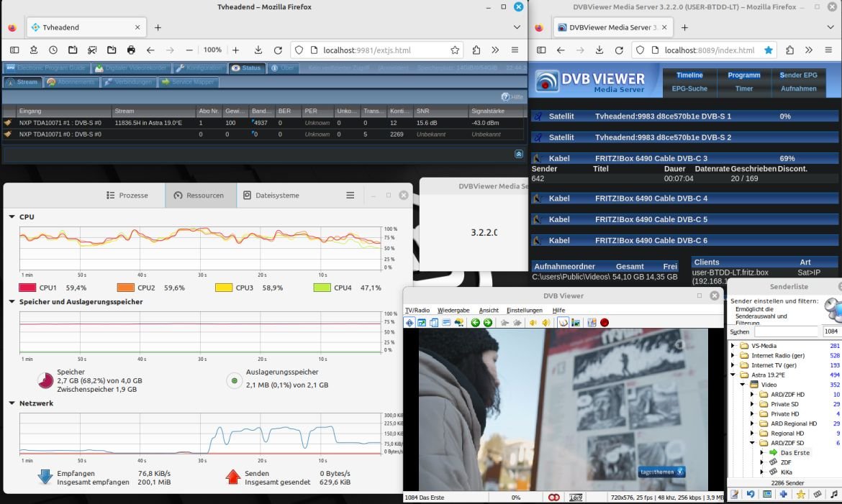
Task: Click the second window icon in DVB Viewer toolbar
Action: tap(422, 323)
